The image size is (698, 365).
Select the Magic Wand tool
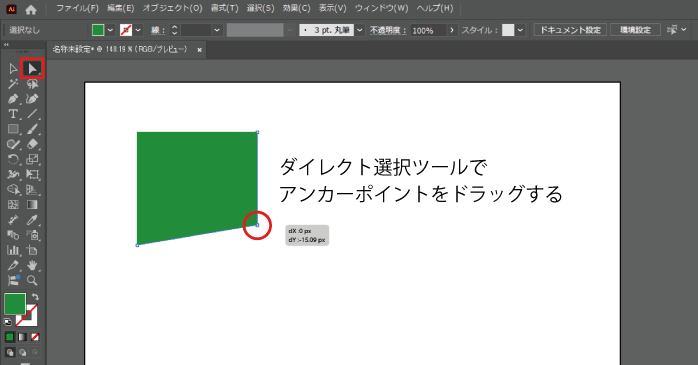(x=13, y=84)
